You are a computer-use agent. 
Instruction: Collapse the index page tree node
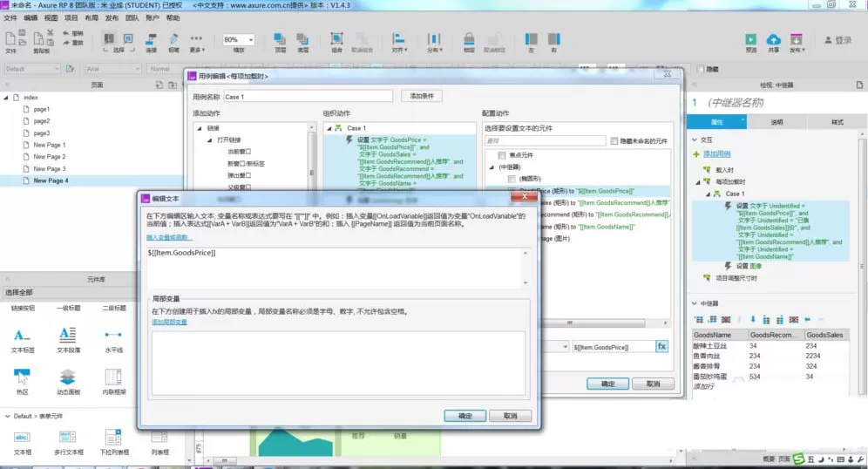[6, 98]
